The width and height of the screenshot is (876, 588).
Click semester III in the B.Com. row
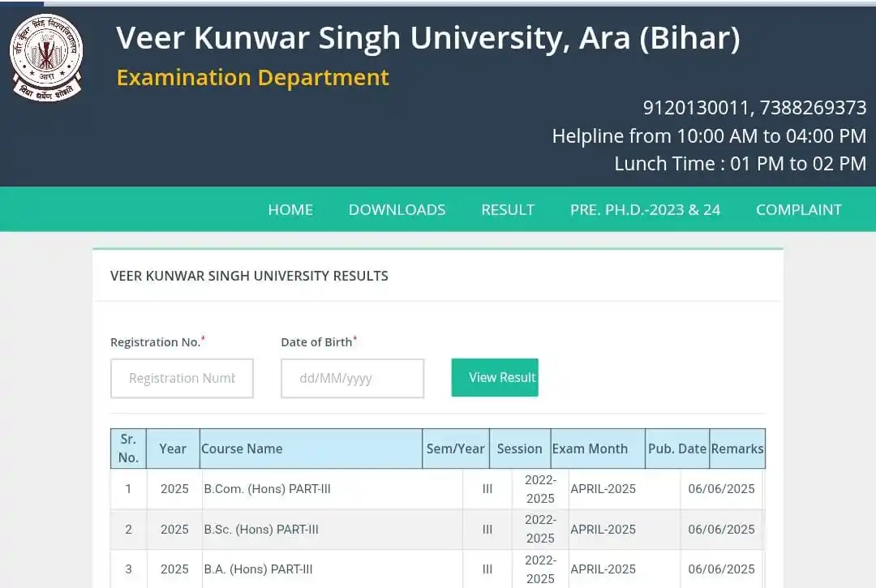[x=487, y=489]
